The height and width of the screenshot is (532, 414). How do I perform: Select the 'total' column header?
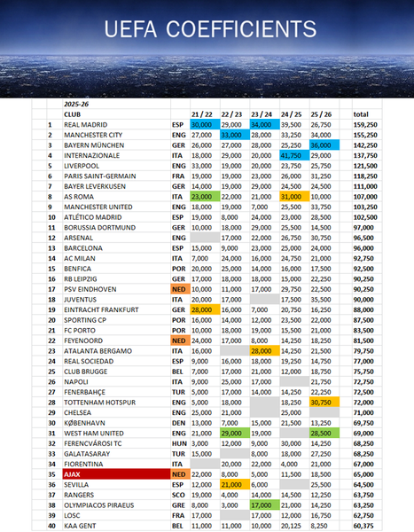361,114
